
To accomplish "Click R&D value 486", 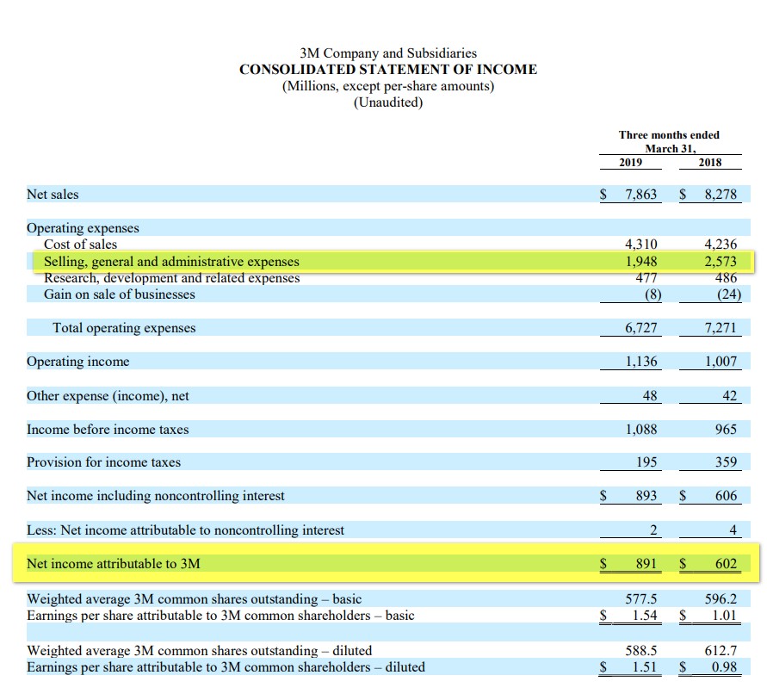I will (x=726, y=278).
